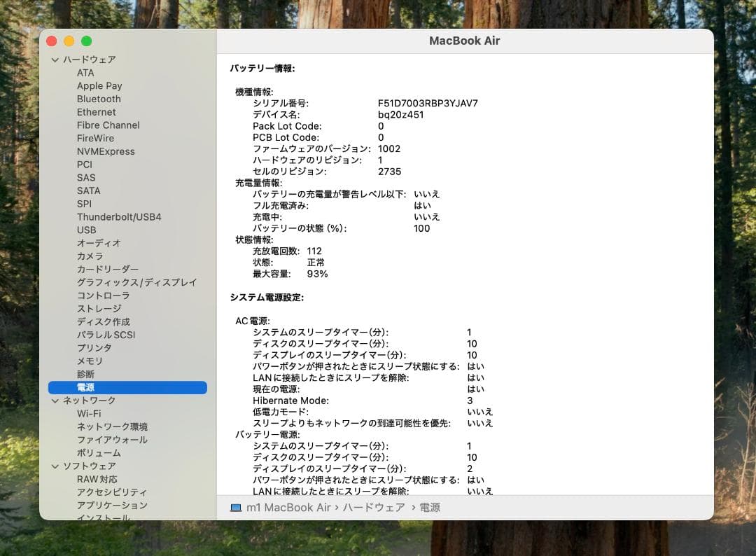Select the メモリ sidebar entry

pos(90,361)
